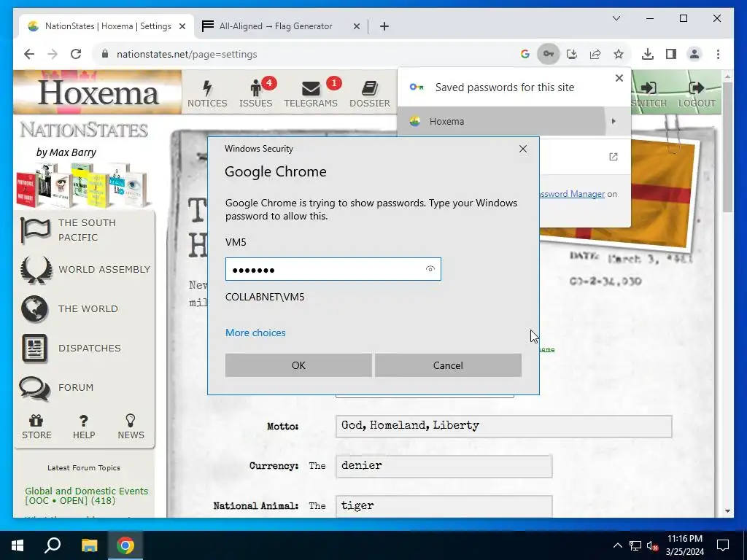
Task: Click the Motto text field
Action: click(x=503, y=426)
